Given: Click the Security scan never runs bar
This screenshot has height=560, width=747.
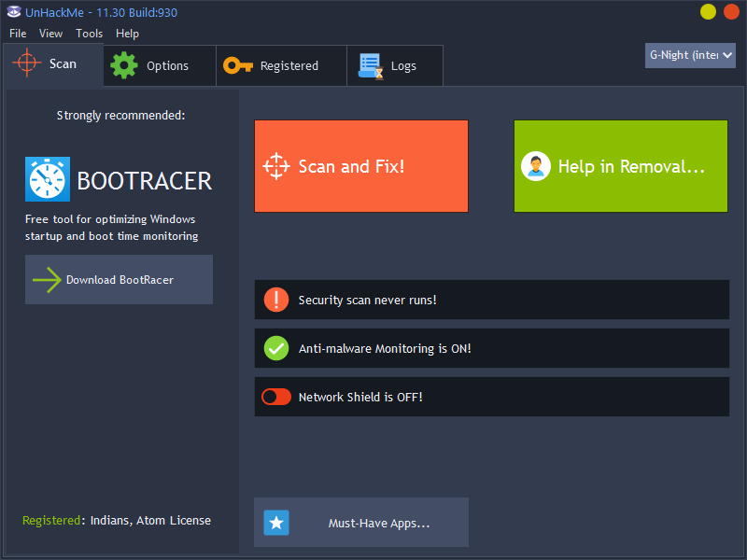Looking at the screenshot, I should pyautogui.click(x=492, y=299).
